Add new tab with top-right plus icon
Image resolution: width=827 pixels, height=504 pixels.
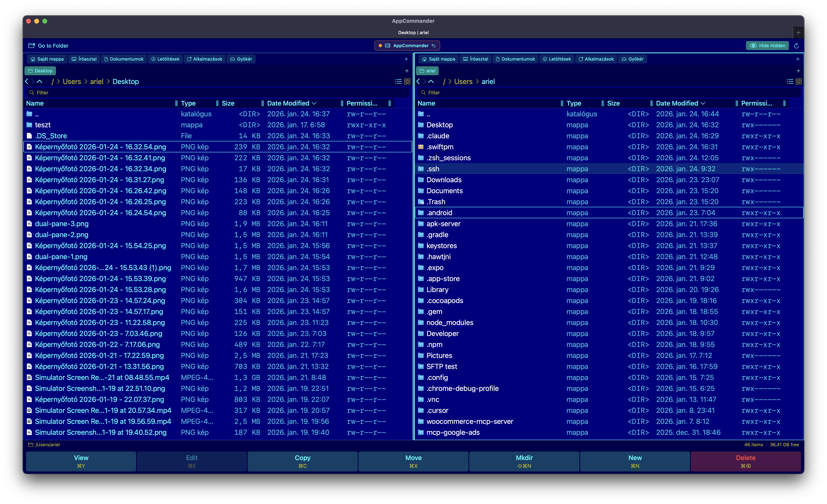(798, 33)
